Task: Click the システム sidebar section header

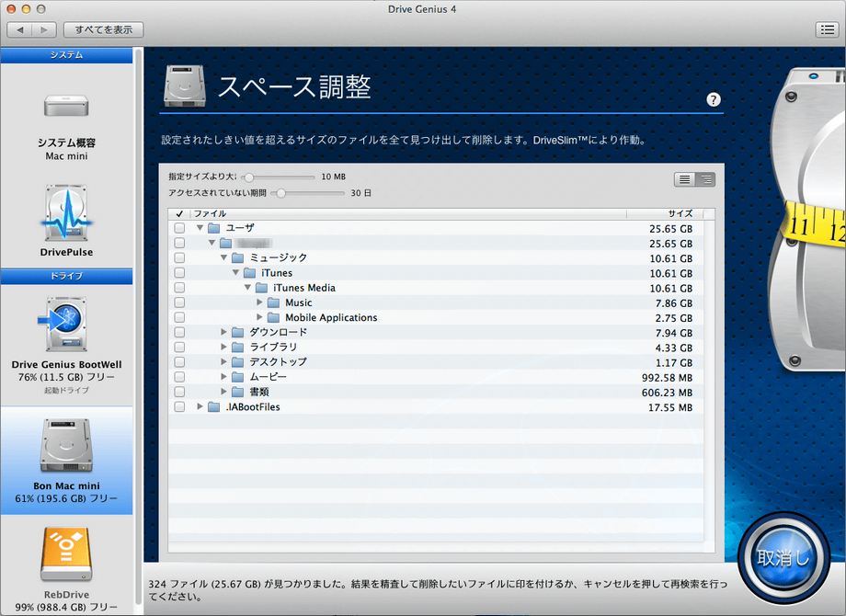Action: 66,55
